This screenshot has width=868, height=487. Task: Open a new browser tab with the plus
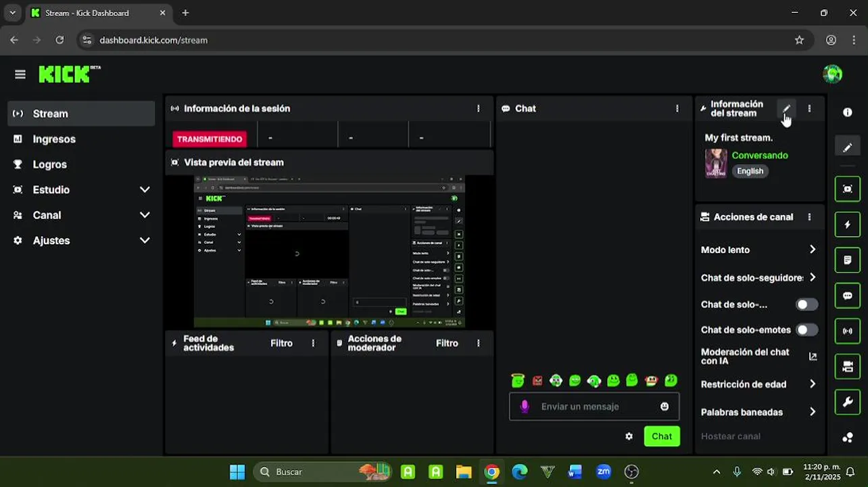[x=185, y=13]
